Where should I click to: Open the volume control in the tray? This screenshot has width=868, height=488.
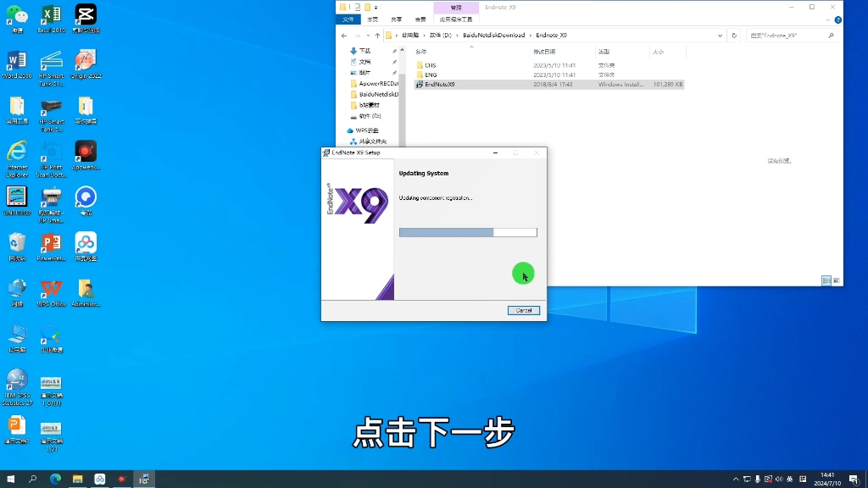click(x=779, y=480)
